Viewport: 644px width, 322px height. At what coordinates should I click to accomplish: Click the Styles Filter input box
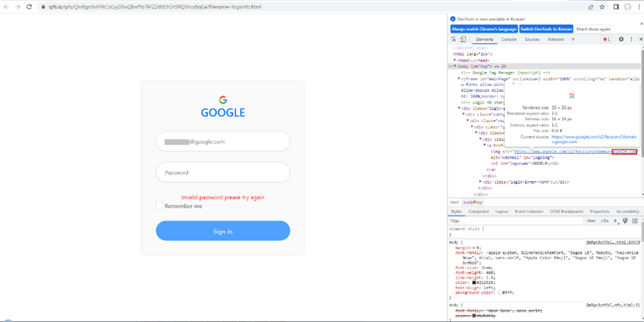[515, 221]
